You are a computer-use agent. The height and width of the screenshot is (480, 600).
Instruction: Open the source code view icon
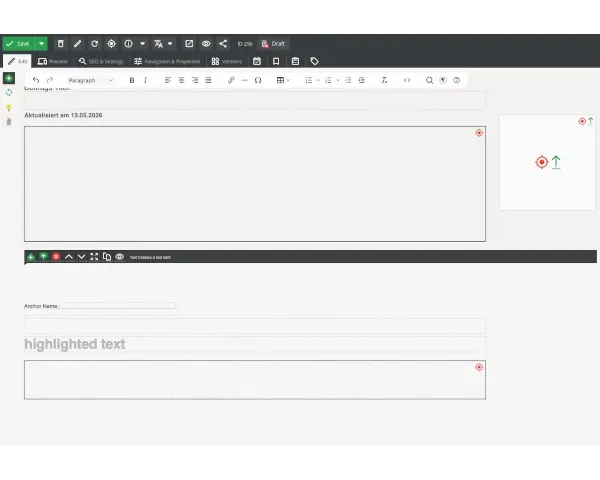[x=407, y=80]
